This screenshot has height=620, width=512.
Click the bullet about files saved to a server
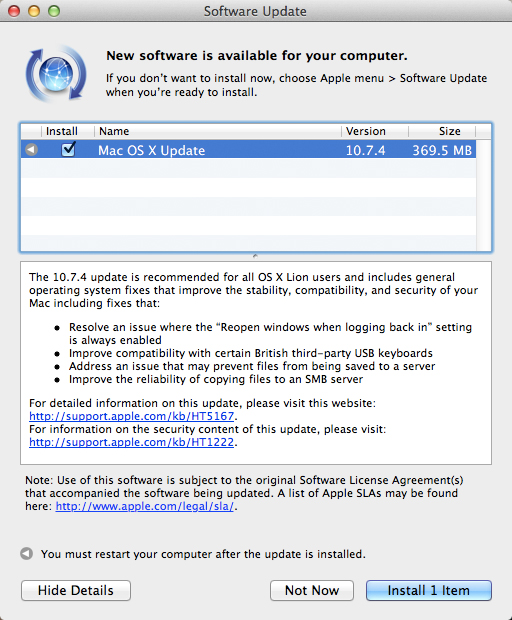tap(252, 366)
